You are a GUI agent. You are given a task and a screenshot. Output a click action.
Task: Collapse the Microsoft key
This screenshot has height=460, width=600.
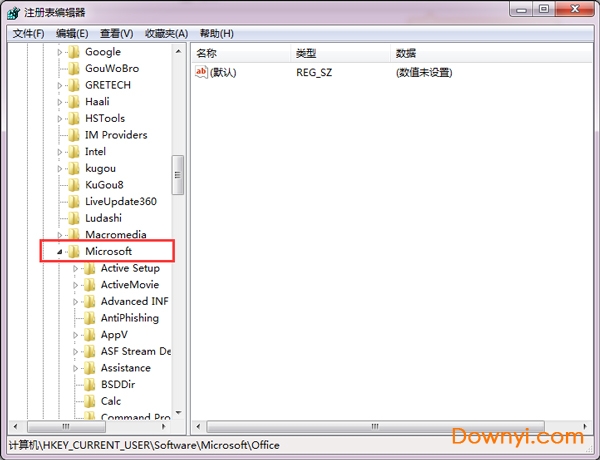coord(60,252)
